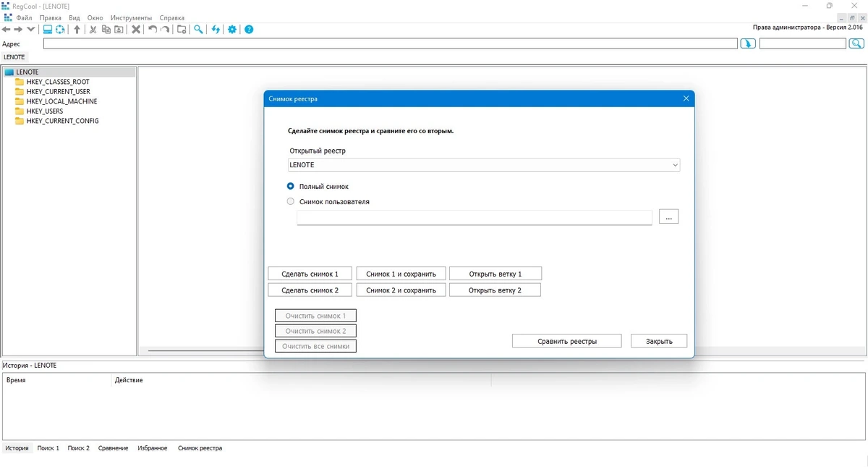Click the X delete icon in toolbar
This screenshot has height=467, width=868.
136,30
